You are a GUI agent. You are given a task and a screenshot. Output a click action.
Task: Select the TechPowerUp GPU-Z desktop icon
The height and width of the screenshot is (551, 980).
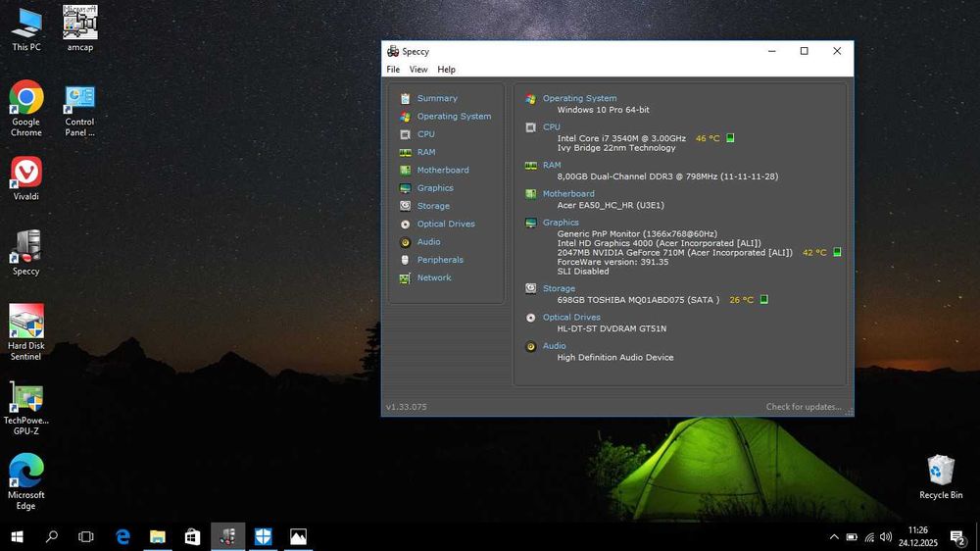point(26,408)
